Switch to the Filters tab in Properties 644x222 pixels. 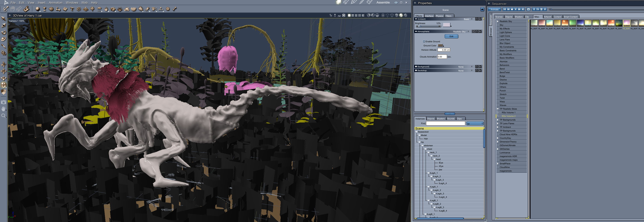click(449, 16)
